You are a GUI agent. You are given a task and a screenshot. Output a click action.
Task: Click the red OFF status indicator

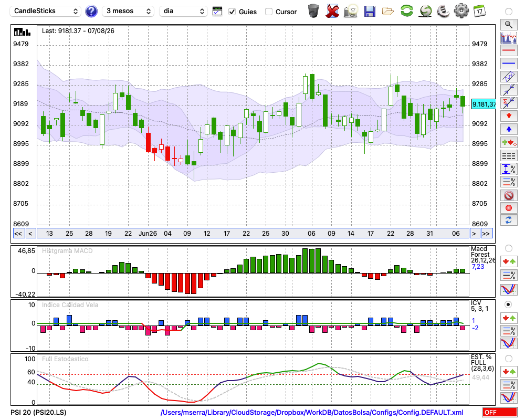pyautogui.click(x=500, y=412)
